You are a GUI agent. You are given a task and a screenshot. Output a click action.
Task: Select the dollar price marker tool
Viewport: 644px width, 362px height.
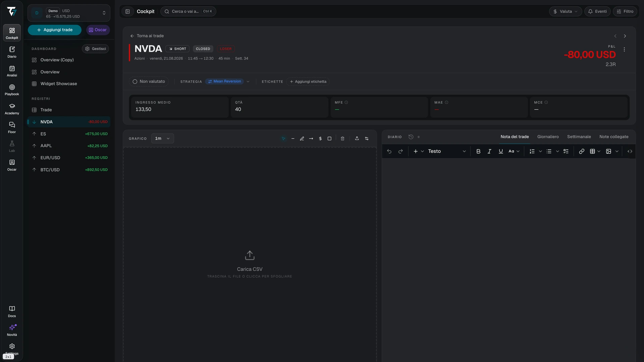click(x=320, y=138)
